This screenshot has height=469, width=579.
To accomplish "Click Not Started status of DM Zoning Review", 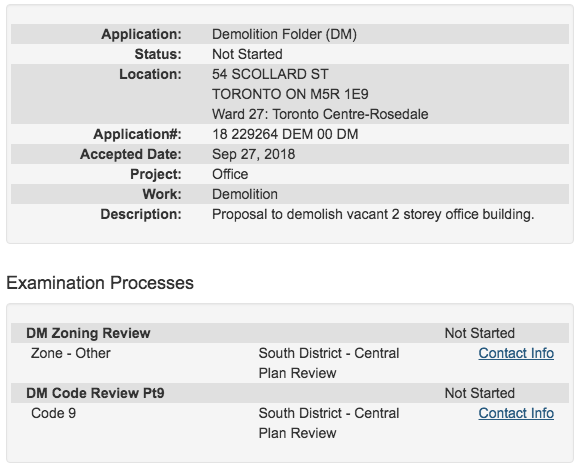I will coord(480,333).
